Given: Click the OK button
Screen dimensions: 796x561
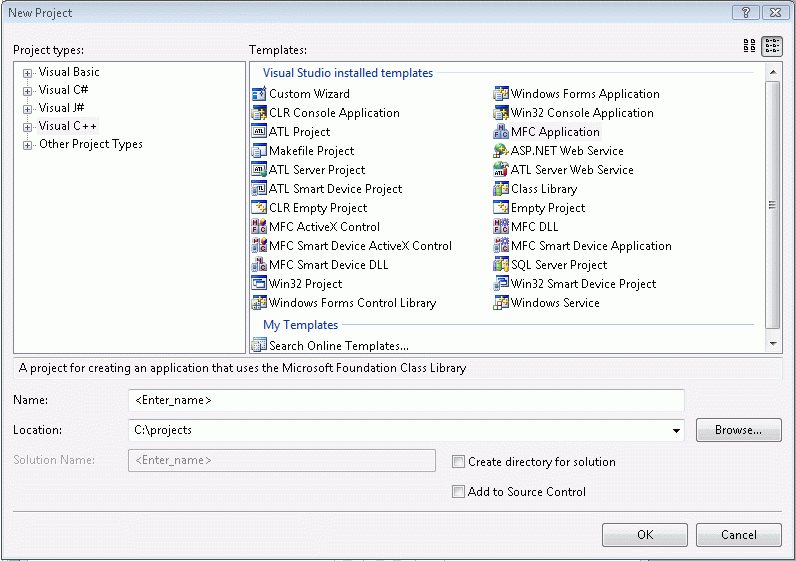Looking at the screenshot, I should 644,535.
